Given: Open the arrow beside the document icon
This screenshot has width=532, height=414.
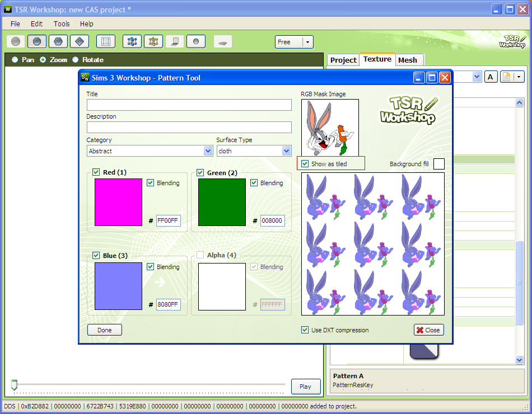Looking at the screenshot, I should pos(519,77).
